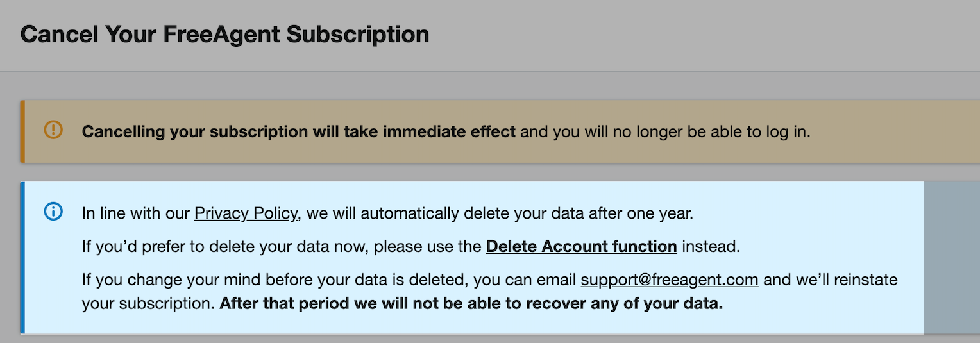Click the word 'instead.' after Delete Account link
Viewport: 980px width, 343px height.
[711, 246]
